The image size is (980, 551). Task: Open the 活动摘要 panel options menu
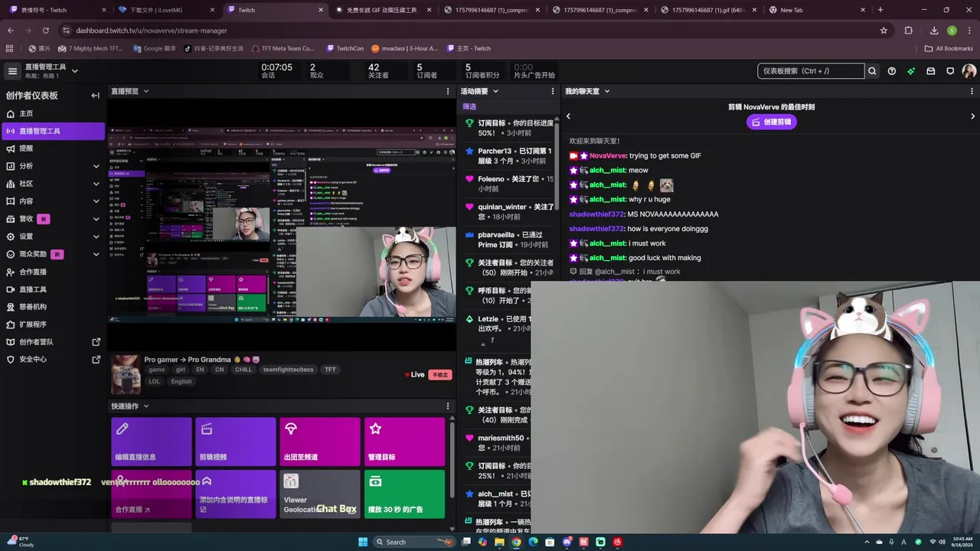point(553,91)
